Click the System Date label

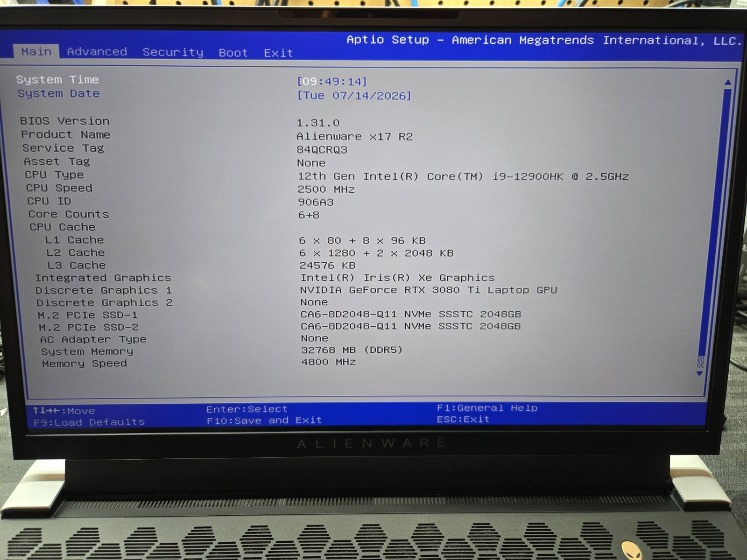coord(58,93)
